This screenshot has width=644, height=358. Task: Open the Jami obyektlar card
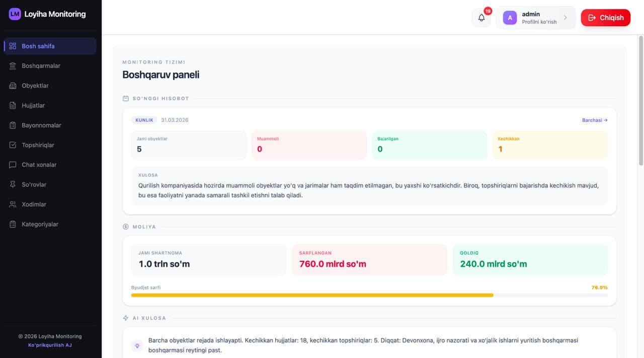[x=189, y=146]
